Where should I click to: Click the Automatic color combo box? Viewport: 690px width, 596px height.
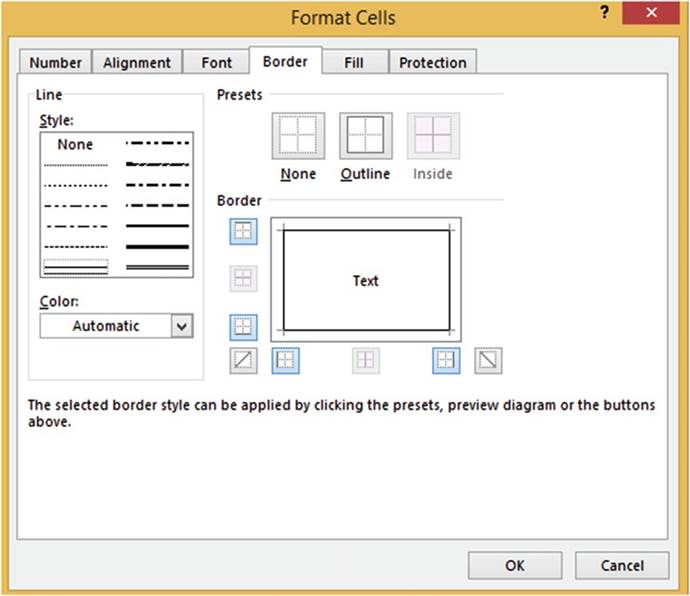(x=106, y=326)
